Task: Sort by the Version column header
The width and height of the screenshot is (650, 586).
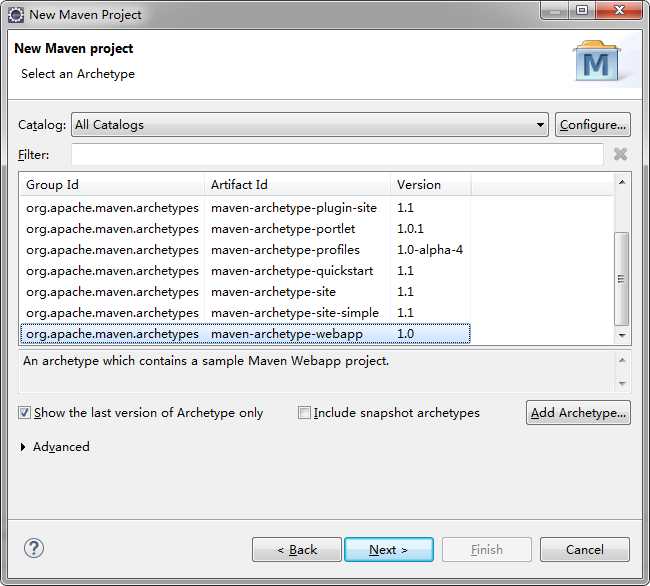Action: pos(430,184)
